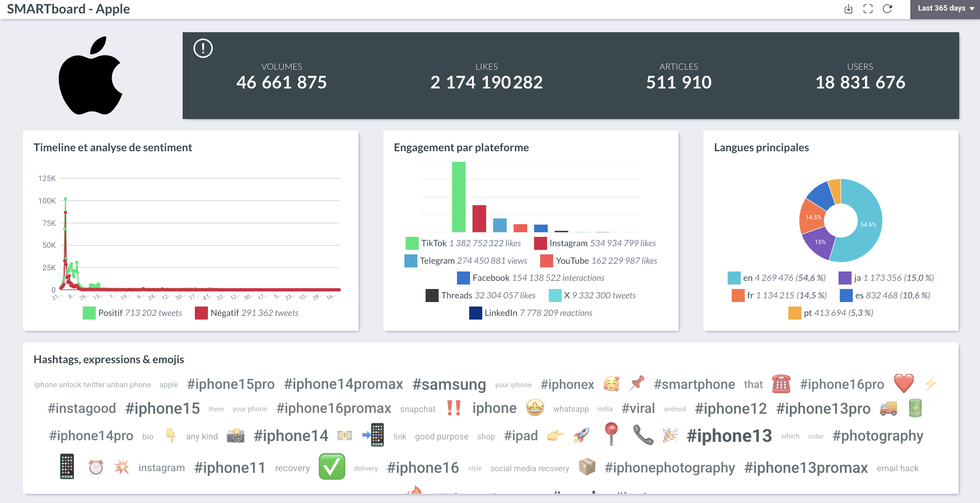
Task: Click the exclamation info icon
Action: point(203,49)
